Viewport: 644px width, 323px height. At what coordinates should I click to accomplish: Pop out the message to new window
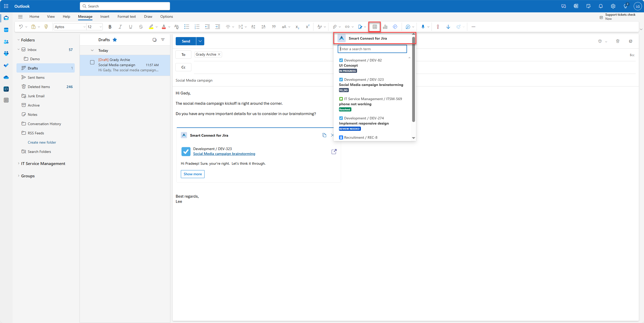pyautogui.click(x=631, y=41)
